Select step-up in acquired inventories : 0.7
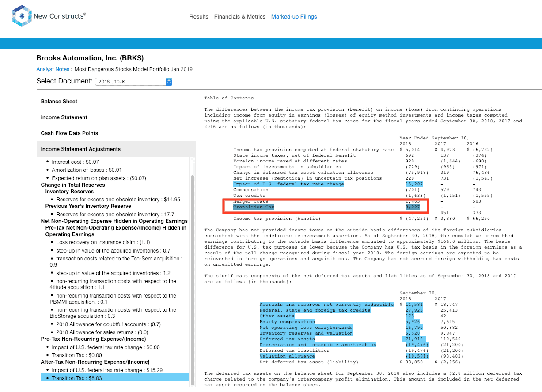This screenshot has height=392, width=542. click(113, 250)
